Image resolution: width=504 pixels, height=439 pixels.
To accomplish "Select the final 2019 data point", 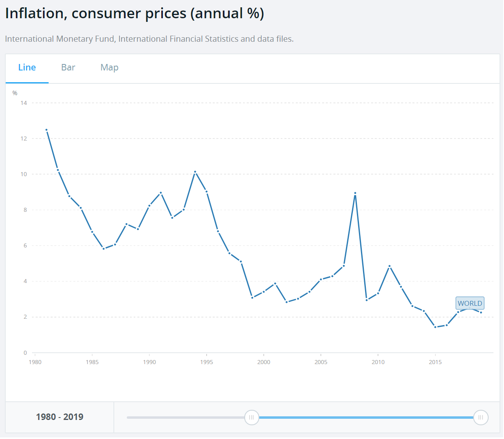I will point(481,313).
